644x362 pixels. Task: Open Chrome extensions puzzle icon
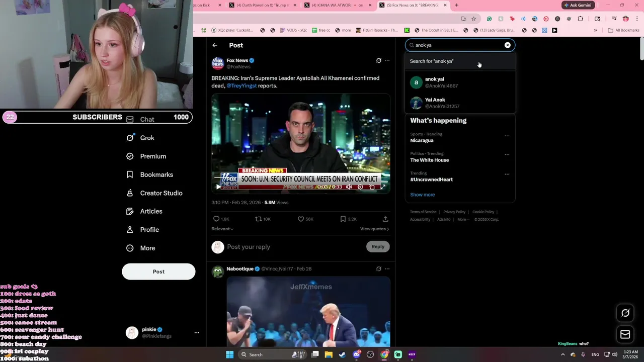click(581, 19)
